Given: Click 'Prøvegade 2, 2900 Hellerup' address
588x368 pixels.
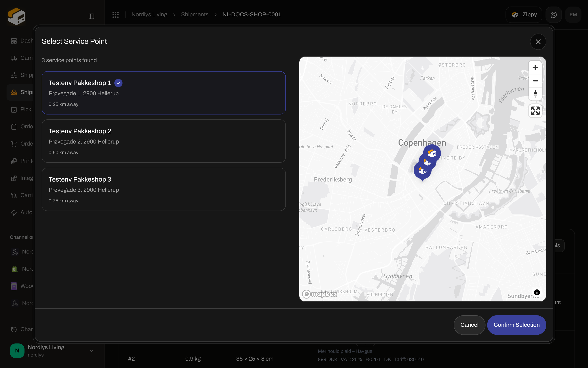Looking at the screenshot, I should pyautogui.click(x=84, y=142).
